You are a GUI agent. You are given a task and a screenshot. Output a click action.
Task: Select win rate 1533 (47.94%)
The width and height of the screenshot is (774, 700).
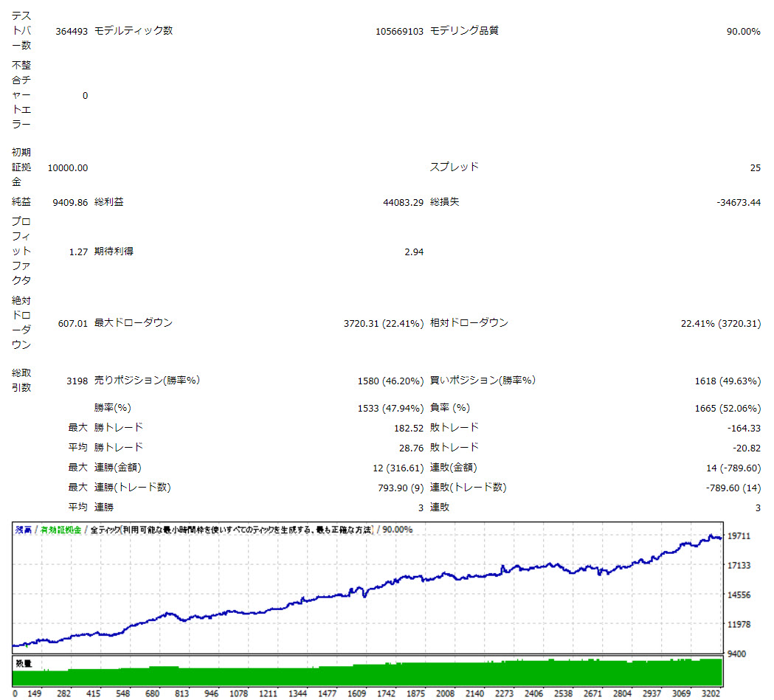coord(390,408)
